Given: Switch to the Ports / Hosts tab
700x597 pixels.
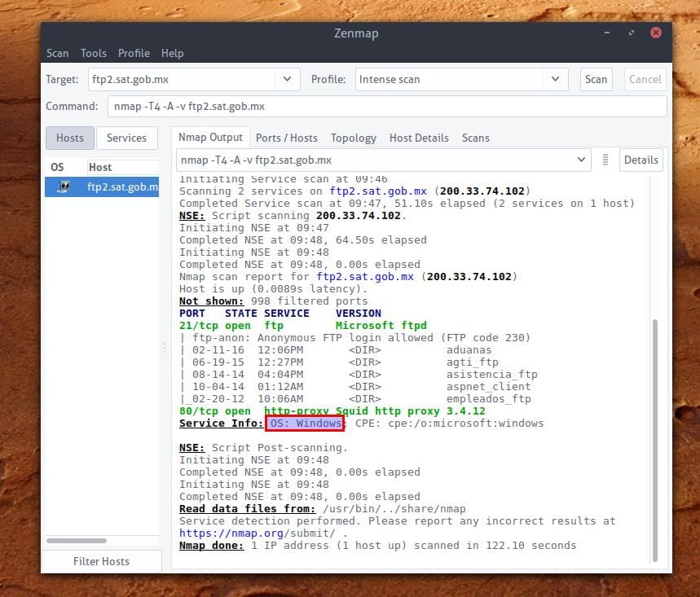Looking at the screenshot, I should 287,138.
